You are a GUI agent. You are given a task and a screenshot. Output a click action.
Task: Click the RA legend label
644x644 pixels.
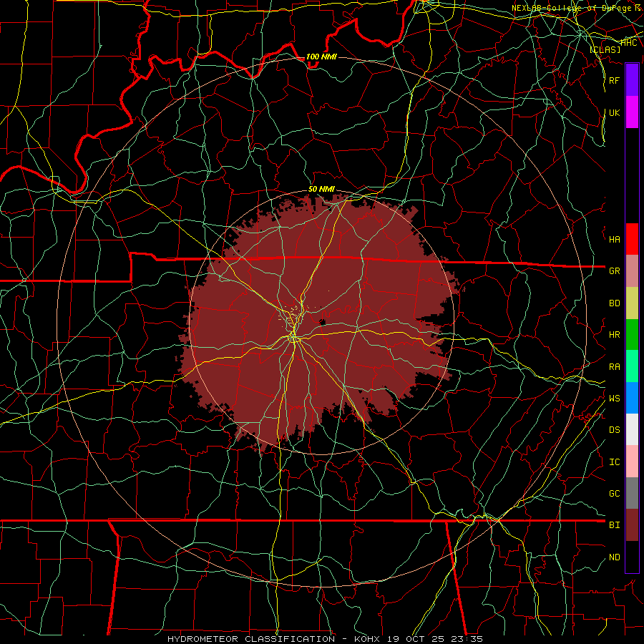click(614, 367)
